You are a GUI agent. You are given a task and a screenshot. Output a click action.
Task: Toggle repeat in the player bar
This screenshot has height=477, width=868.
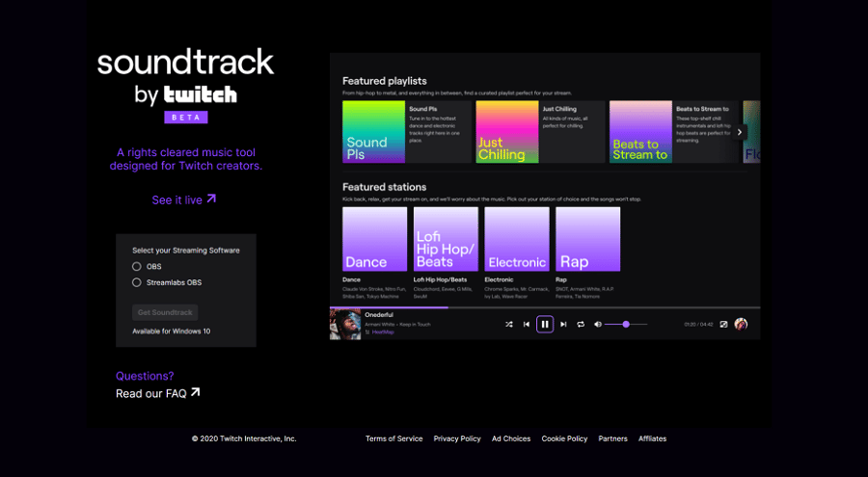coord(581,325)
